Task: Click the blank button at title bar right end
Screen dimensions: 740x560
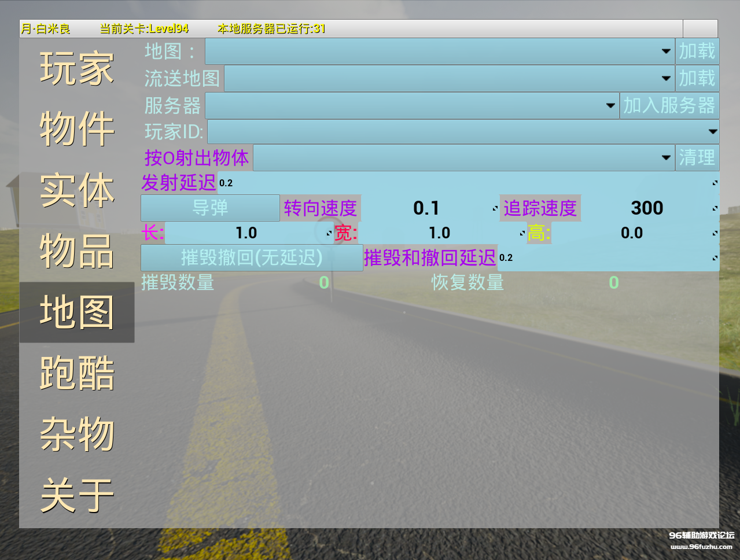Action: tap(700, 28)
